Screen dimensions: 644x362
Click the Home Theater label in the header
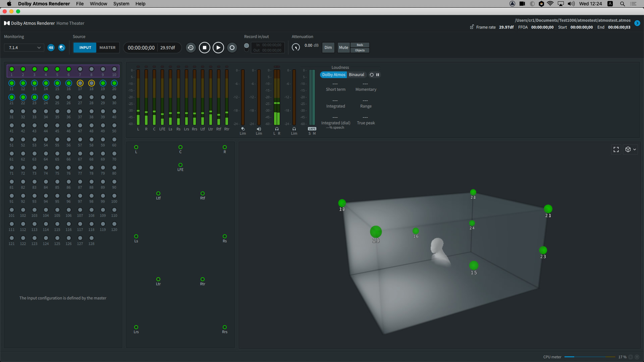coord(70,23)
